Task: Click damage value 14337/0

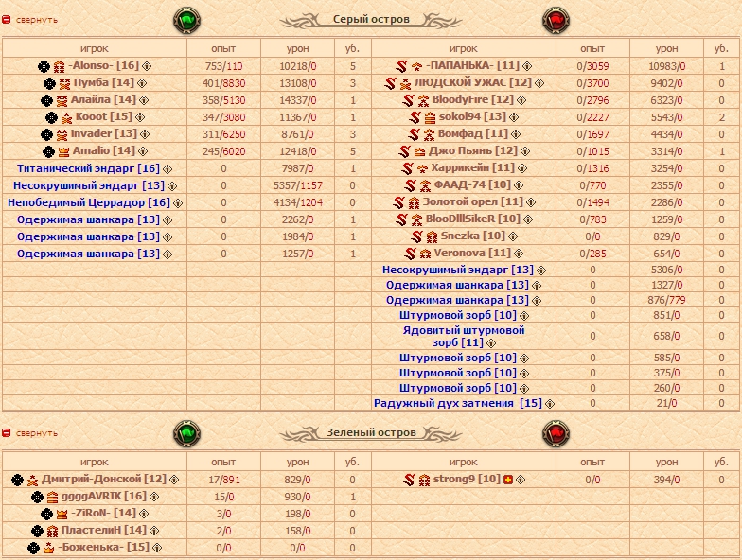Action: 297,100
